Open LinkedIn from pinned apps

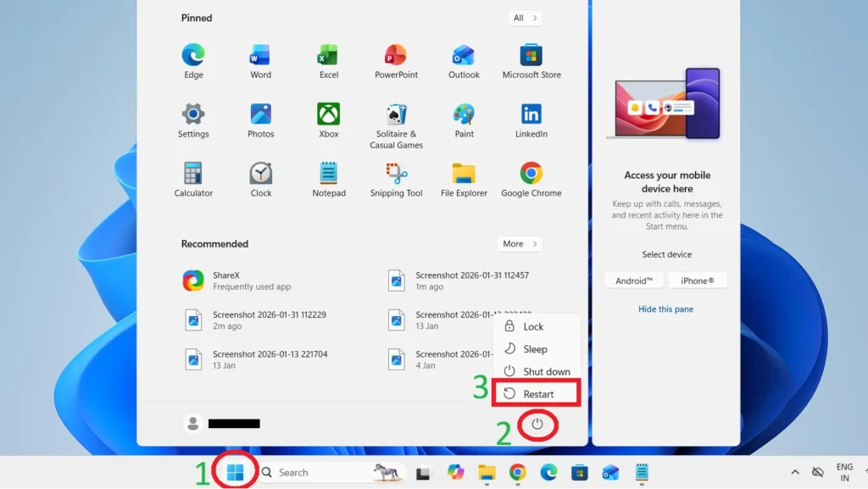531,115
